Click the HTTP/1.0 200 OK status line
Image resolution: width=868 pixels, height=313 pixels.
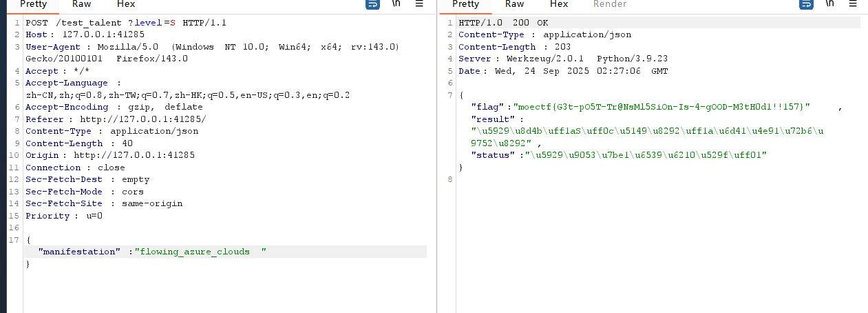click(x=503, y=23)
